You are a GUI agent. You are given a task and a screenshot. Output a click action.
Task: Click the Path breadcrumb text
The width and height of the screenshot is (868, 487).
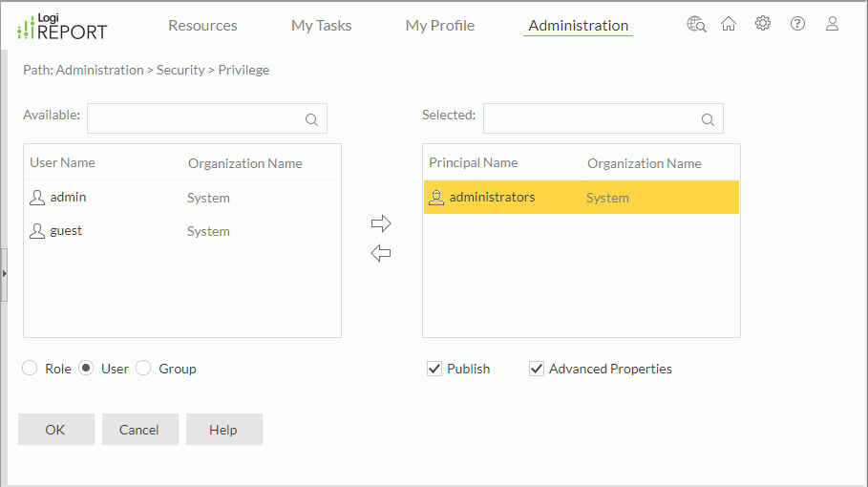pyautogui.click(x=146, y=71)
